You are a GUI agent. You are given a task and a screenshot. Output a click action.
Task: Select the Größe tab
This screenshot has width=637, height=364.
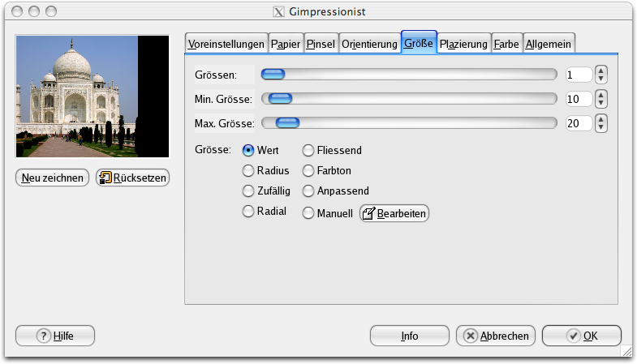[419, 42]
